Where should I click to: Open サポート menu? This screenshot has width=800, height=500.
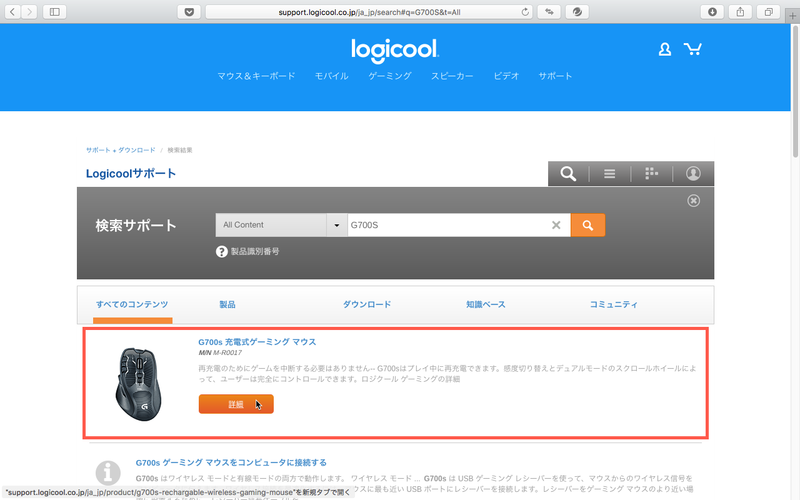coord(555,76)
